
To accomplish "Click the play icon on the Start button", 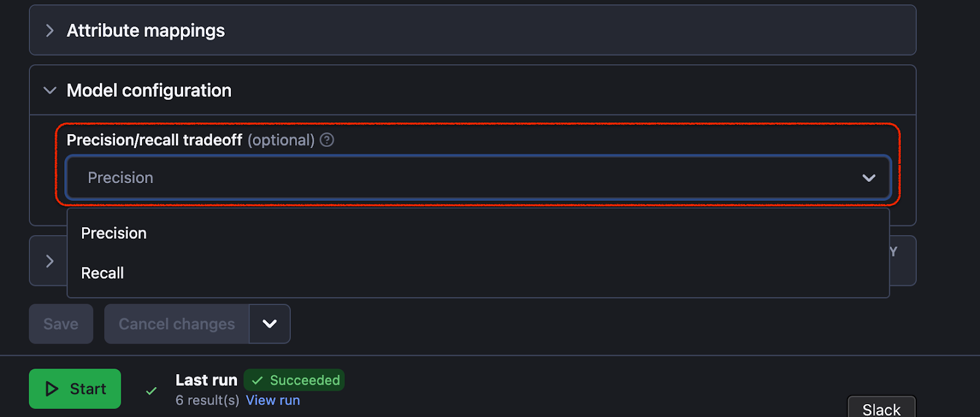I will [x=51, y=388].
